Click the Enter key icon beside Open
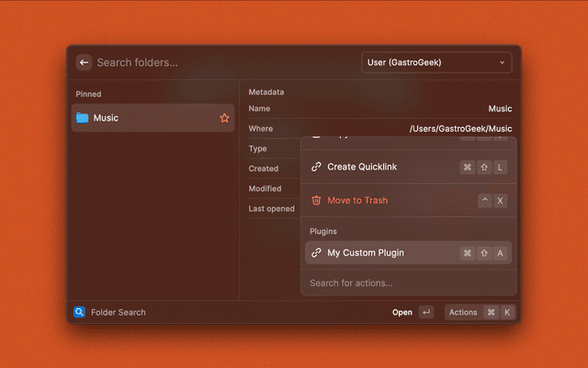588x368 pixels. 425,312
